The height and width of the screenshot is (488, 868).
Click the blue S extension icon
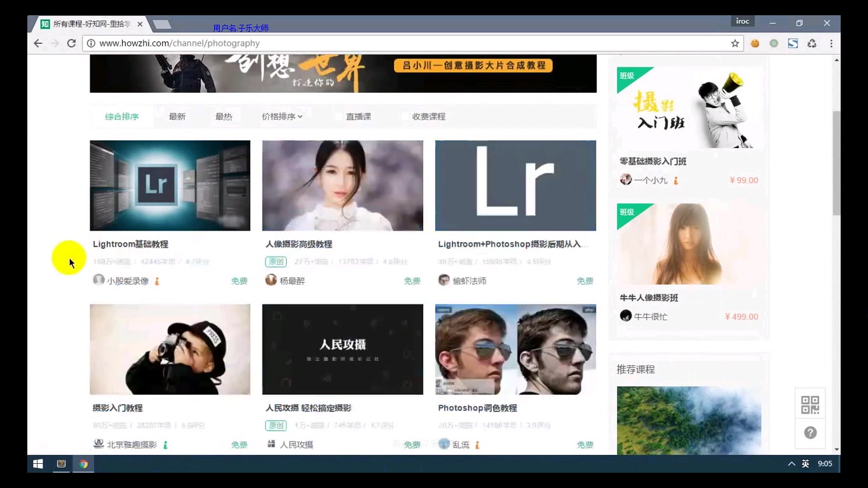(793, 43)
